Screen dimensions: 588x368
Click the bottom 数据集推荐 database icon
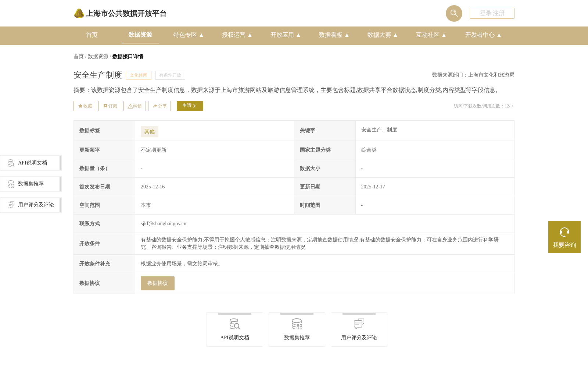[x=297, y=324]
